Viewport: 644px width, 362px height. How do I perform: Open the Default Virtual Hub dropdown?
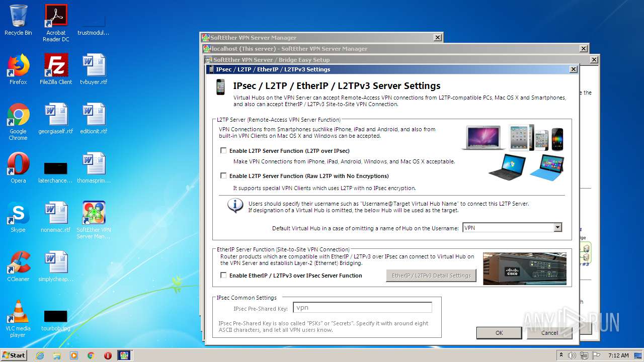pos(557,228)
